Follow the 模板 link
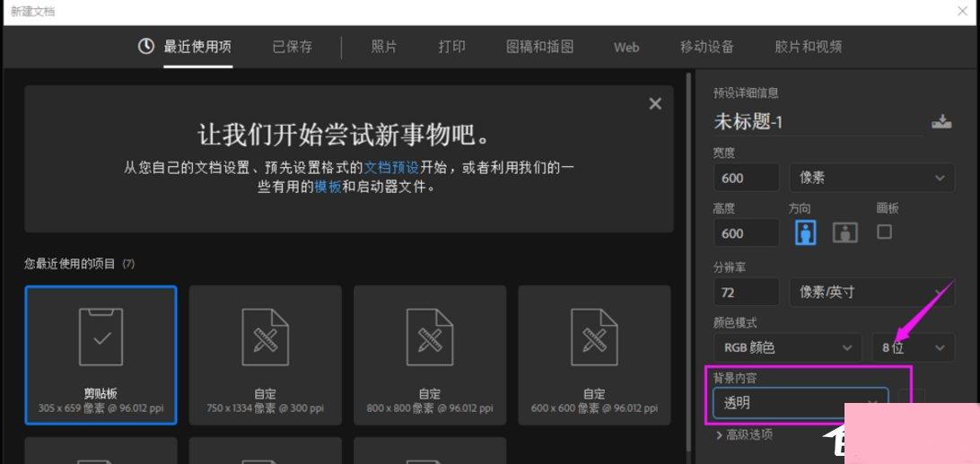This screenshot has height=464, width=980. point(328,187)
